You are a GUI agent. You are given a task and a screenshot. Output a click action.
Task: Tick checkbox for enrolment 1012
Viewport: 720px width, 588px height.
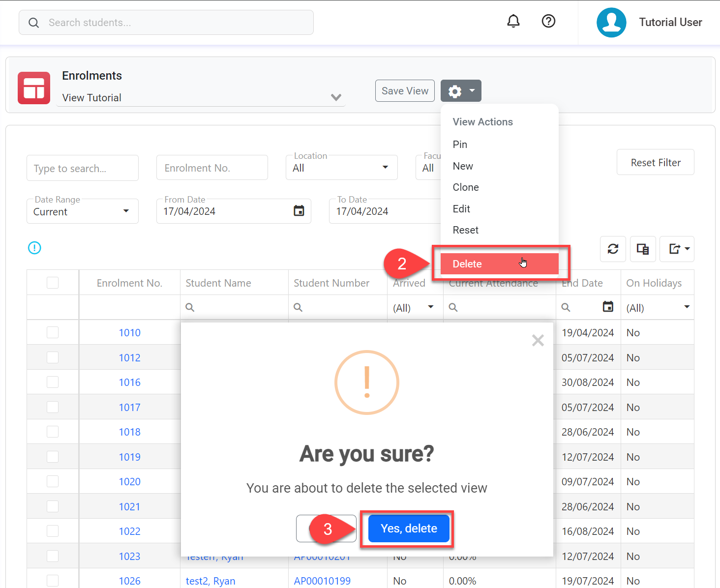point(53,357)
